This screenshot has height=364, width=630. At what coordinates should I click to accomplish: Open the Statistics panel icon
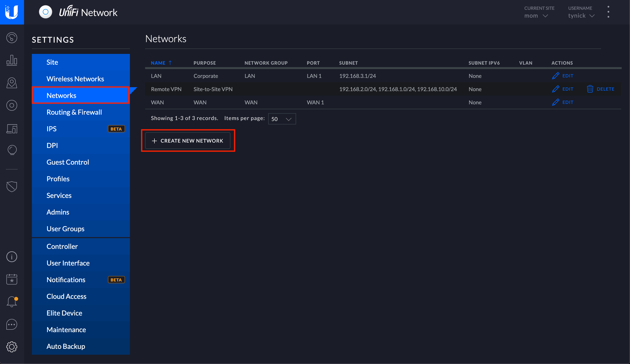(12, 61)
